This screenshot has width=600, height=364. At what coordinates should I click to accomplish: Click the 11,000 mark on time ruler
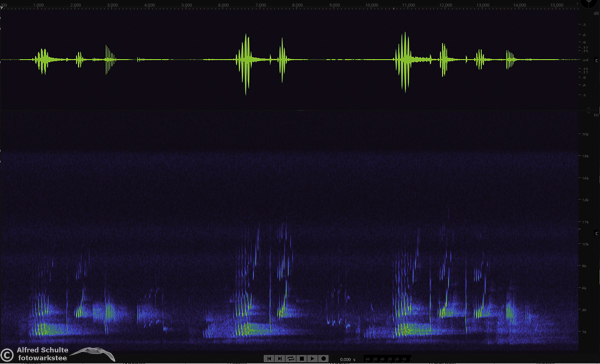[x=408, y=5]
